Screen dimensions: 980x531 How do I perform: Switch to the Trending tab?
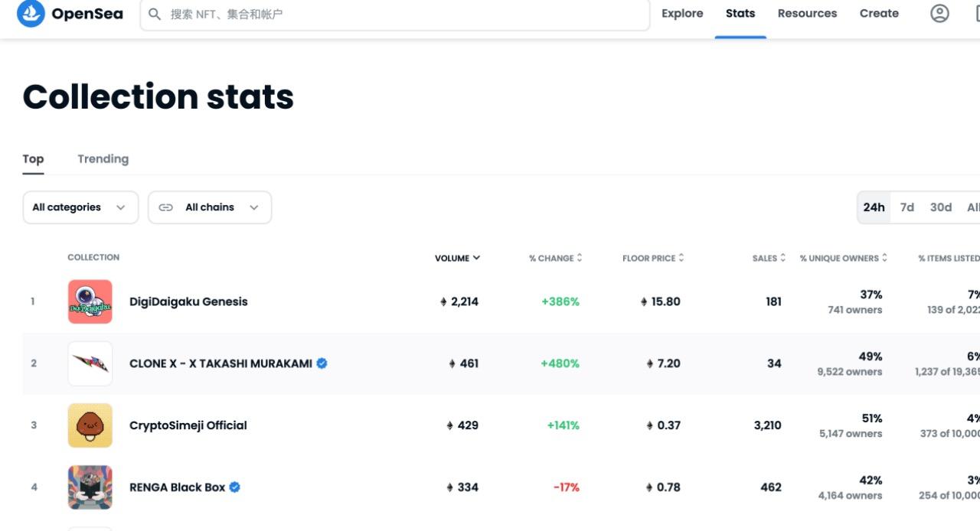point(103,159)
